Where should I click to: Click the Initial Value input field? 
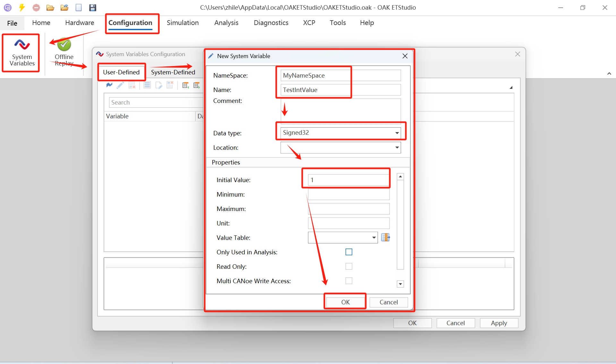(x=348, y=180)
